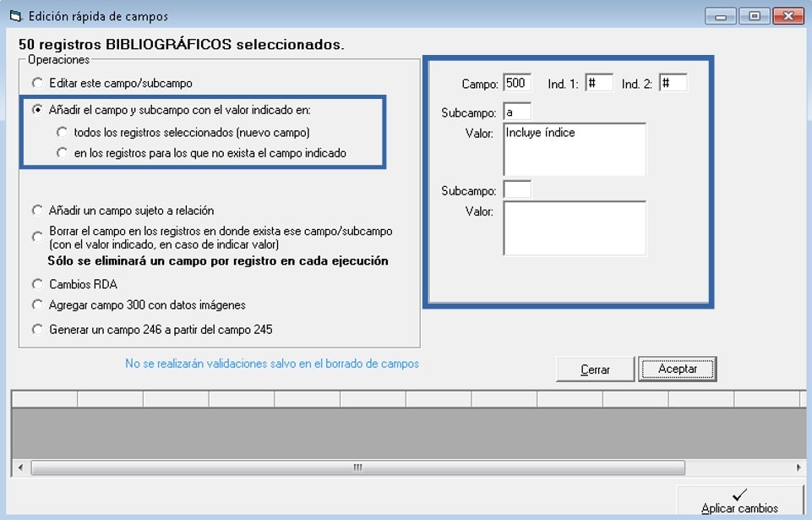Close the 'Edición rápida de campos' window

point(788,16)
